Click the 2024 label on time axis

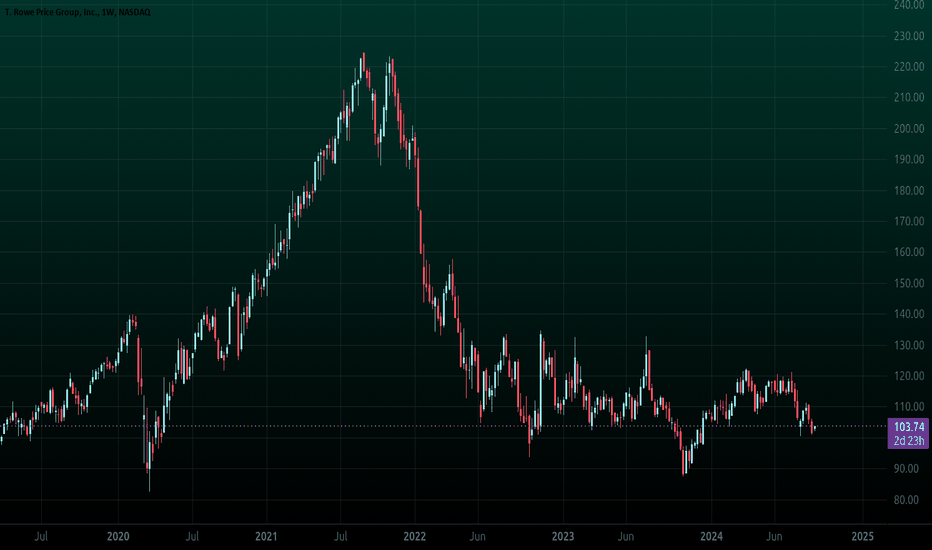[x=711, y=536]
